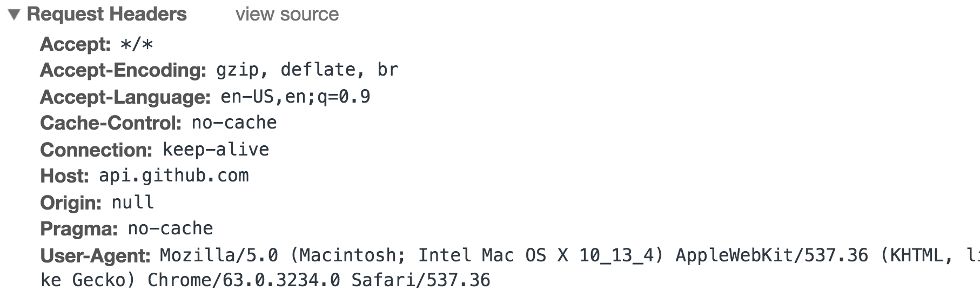980x297 pixels.
Task: Select the Accept-Encoding header name
Action: (x=123, y=70)
